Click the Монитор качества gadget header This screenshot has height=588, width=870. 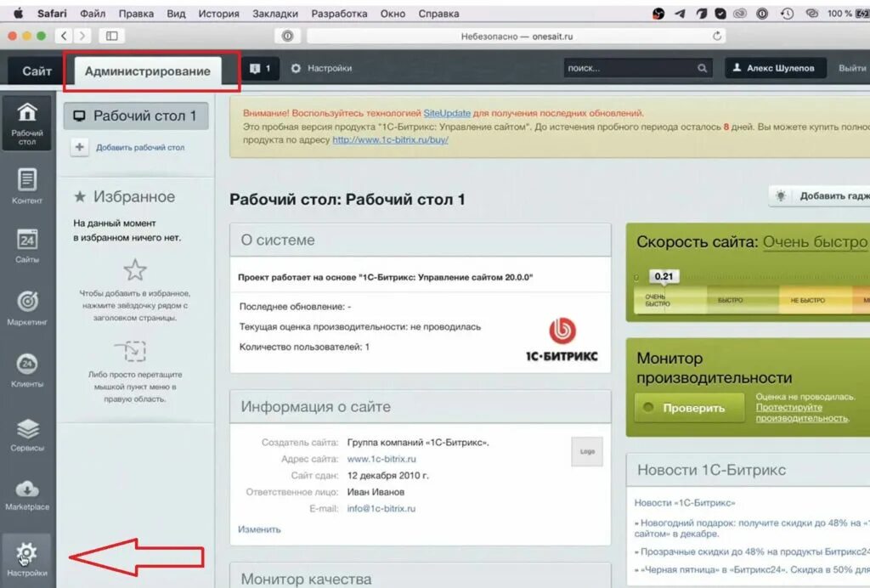[x=420, y=577]
